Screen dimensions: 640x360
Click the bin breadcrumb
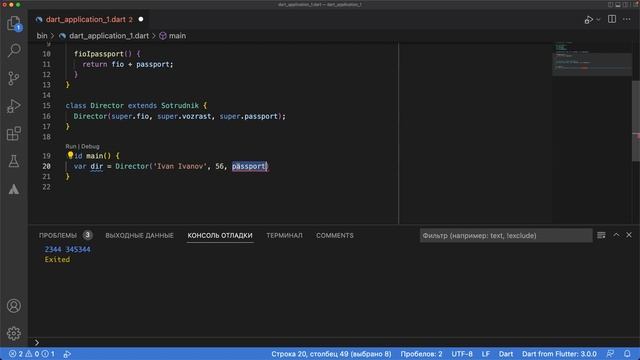(x=42, y=36)
